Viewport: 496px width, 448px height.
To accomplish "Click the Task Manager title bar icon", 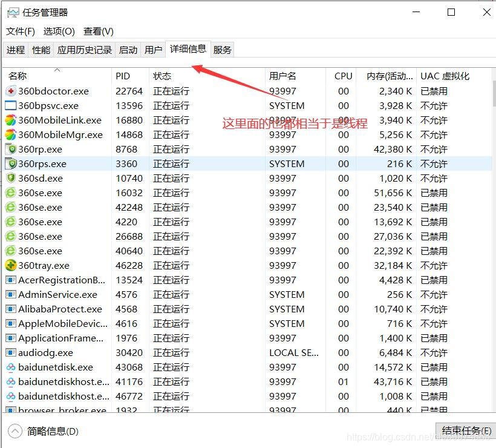I will pos(13,13).
